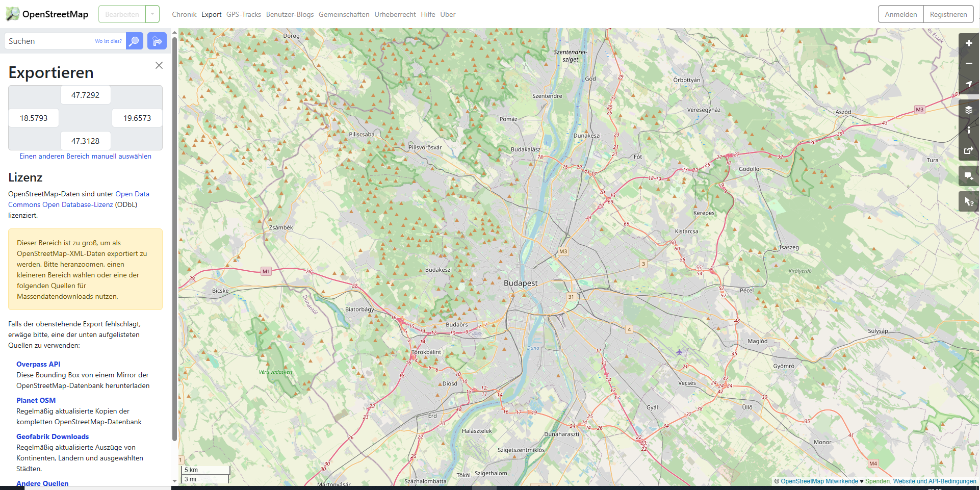
Task: Activate the query features tool
Action: click(969, 202)
